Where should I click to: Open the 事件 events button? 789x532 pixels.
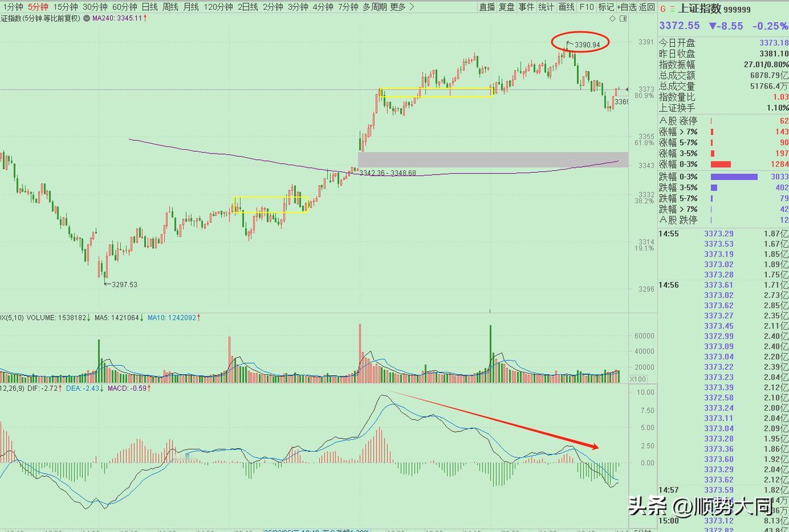(x=526, y=7)
